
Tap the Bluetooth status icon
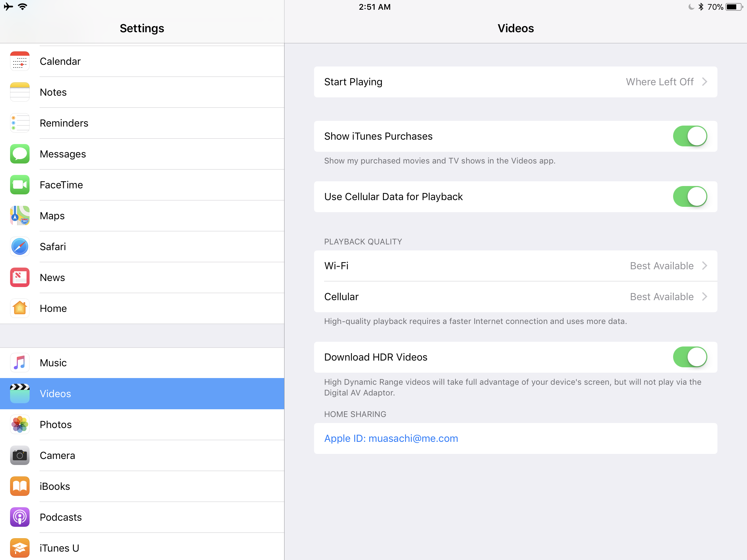(701, 7)
